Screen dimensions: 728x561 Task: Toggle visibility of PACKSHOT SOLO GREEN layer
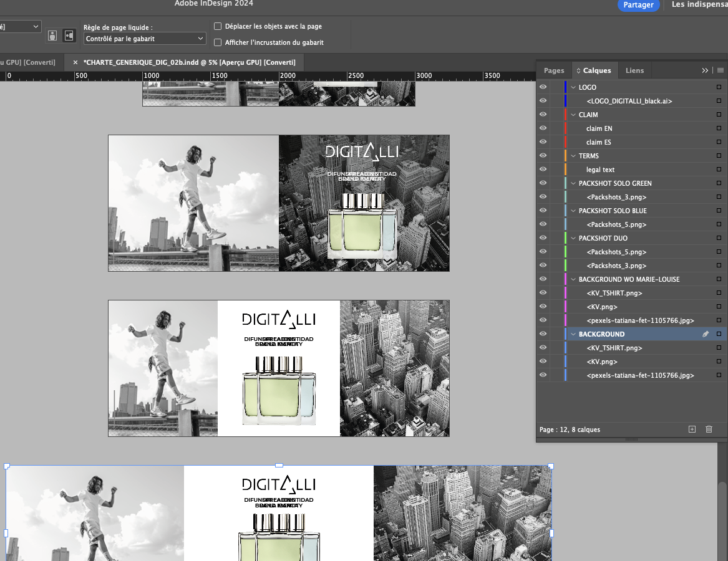click(543, 183)
